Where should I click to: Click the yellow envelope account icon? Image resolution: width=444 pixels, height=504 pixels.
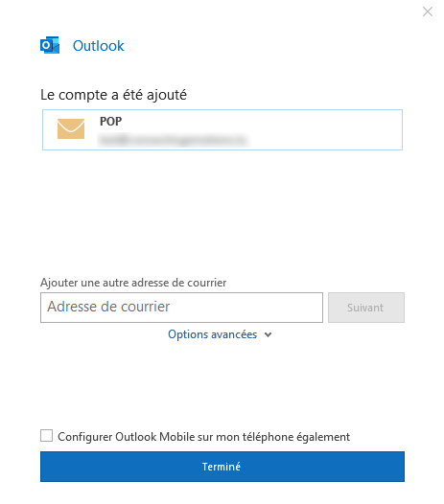71,128
